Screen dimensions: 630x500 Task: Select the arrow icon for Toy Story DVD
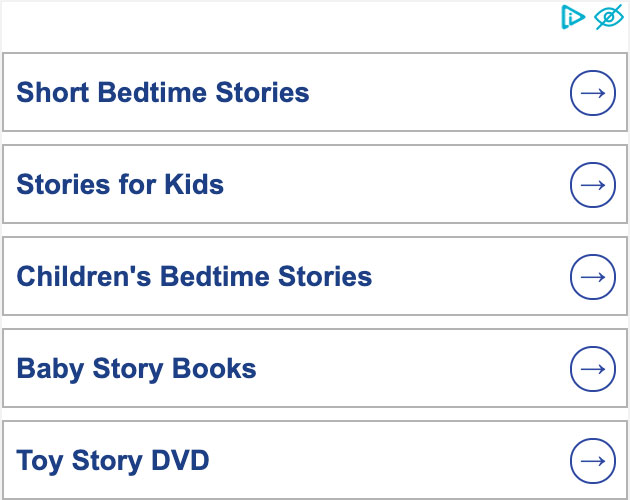coord(593,461)
